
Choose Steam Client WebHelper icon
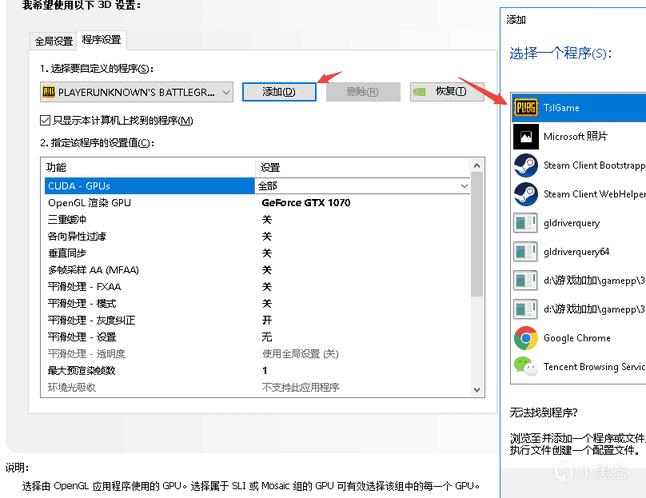[x=526, y=194]
